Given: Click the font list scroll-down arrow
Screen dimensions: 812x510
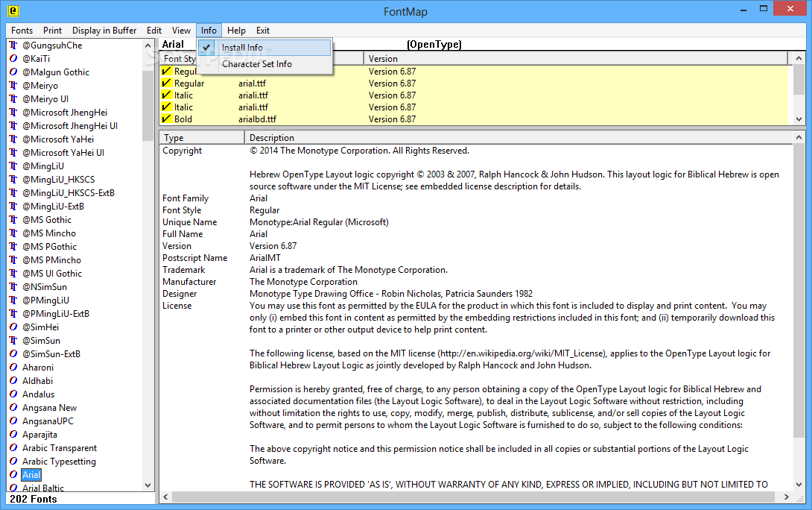Looking at the screenshot, I should 148,485.
